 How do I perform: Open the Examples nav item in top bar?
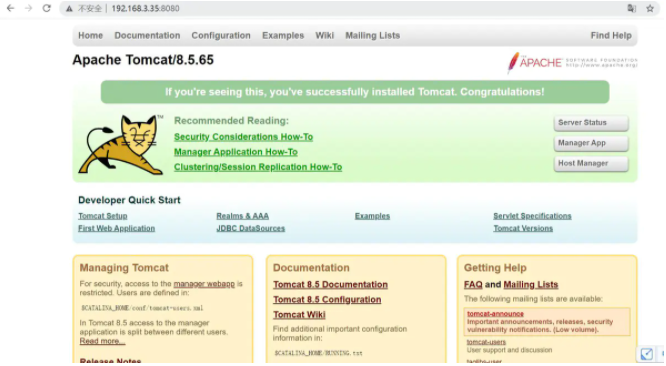[x=283, y=36]
